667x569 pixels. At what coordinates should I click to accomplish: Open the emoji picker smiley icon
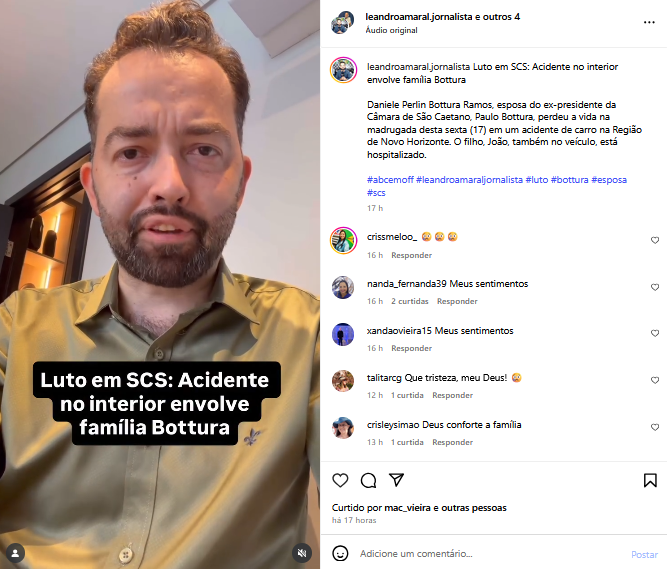coord(340,554)
